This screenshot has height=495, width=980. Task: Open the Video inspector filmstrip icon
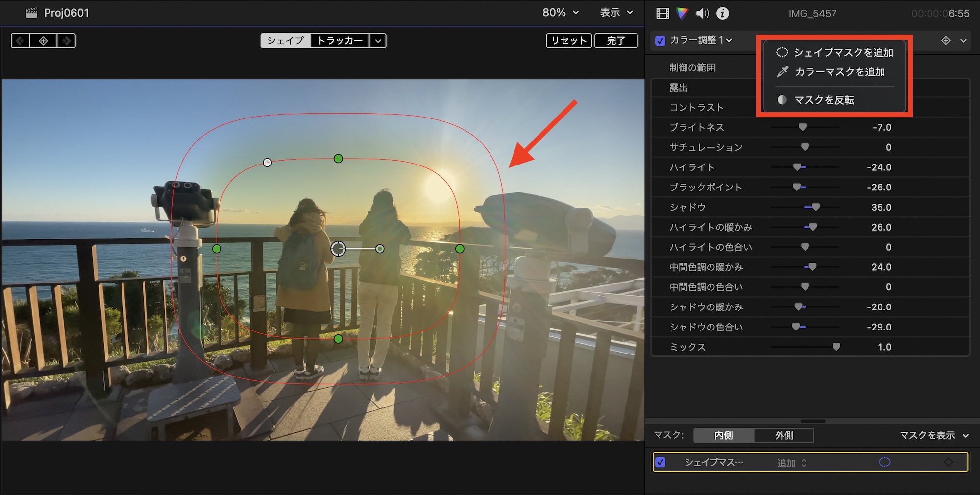662,13
